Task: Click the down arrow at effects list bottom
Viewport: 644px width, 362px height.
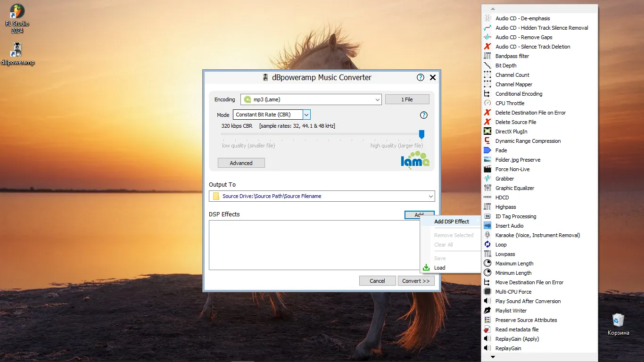Action: tap(493, 357)
